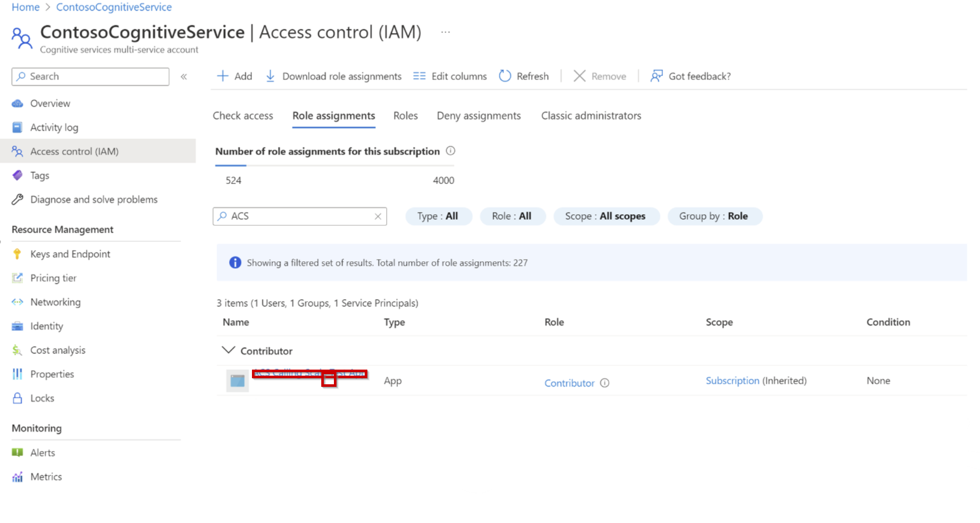Click info icon beside subscription assignments heading

(x=450, y=151)
